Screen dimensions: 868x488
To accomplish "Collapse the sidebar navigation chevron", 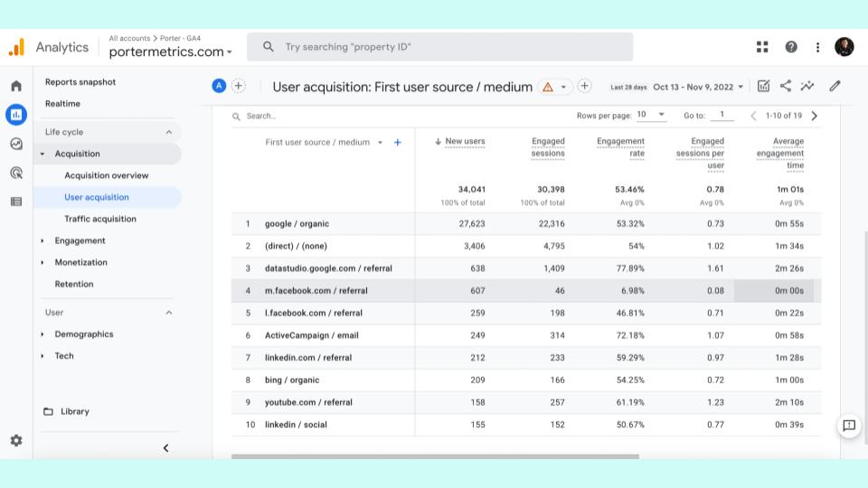I will [x=165, y=448].
